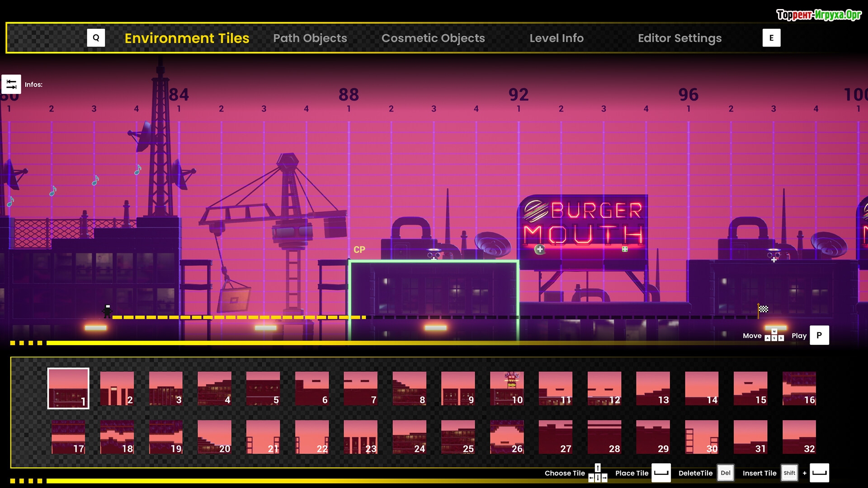
Task: Click the CP checkpoint marker label
Action: pos(359,250)
